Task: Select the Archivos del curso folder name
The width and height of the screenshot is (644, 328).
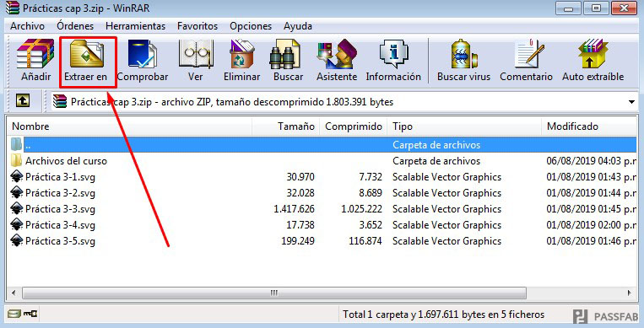Action: [66, 161]
